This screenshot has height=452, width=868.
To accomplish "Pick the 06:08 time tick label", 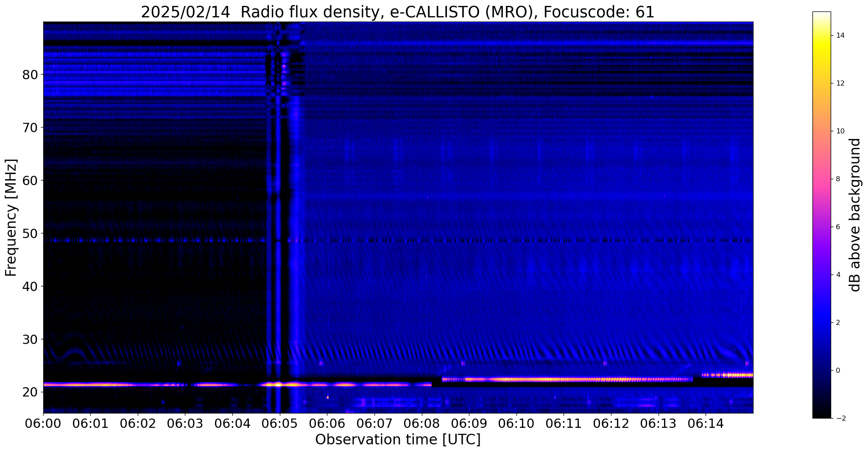I will 422,423.
